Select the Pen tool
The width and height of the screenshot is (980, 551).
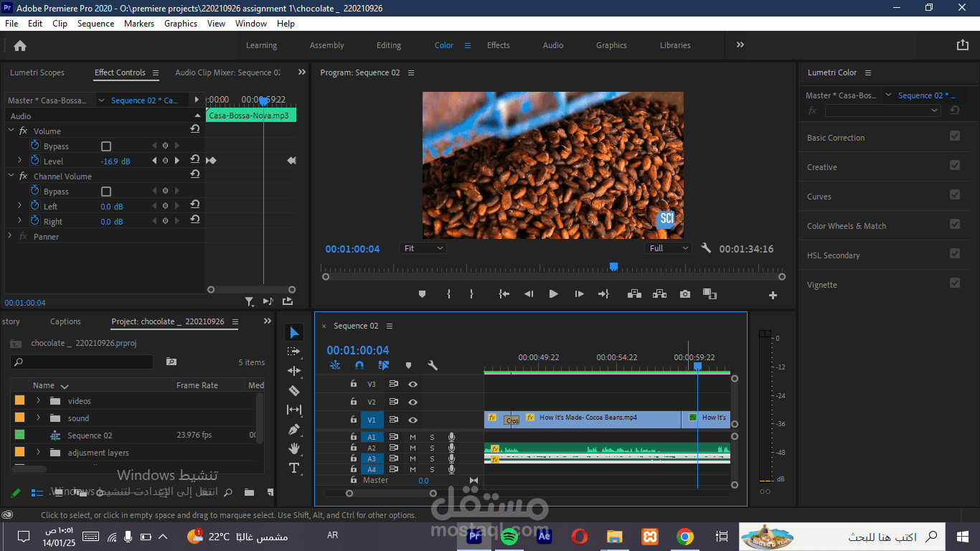(x=294, y=429)
